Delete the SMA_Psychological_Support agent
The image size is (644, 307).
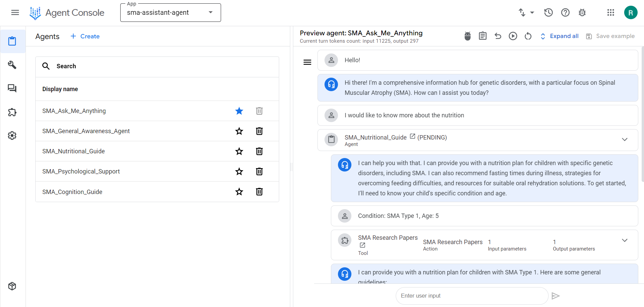tap(259, 171)
